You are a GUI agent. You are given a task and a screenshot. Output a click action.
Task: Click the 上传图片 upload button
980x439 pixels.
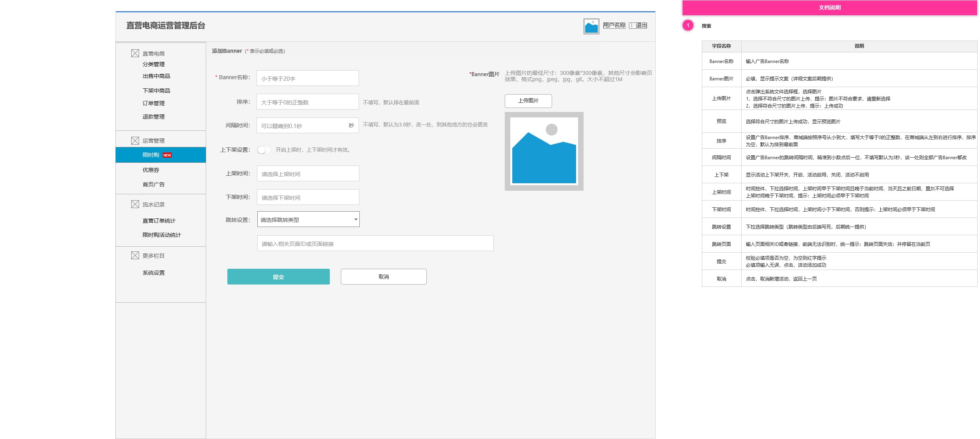pos(528,101)
